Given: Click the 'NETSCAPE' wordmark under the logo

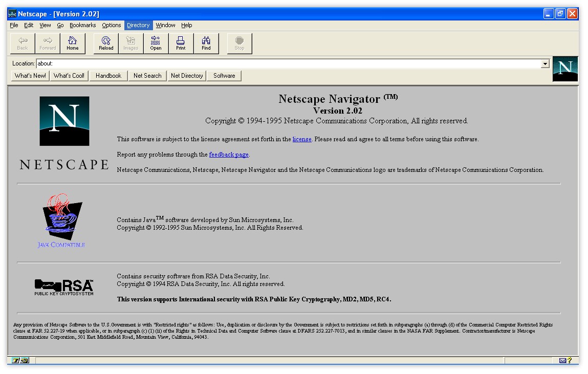Looking at the screenshot, I should point(64,165).
